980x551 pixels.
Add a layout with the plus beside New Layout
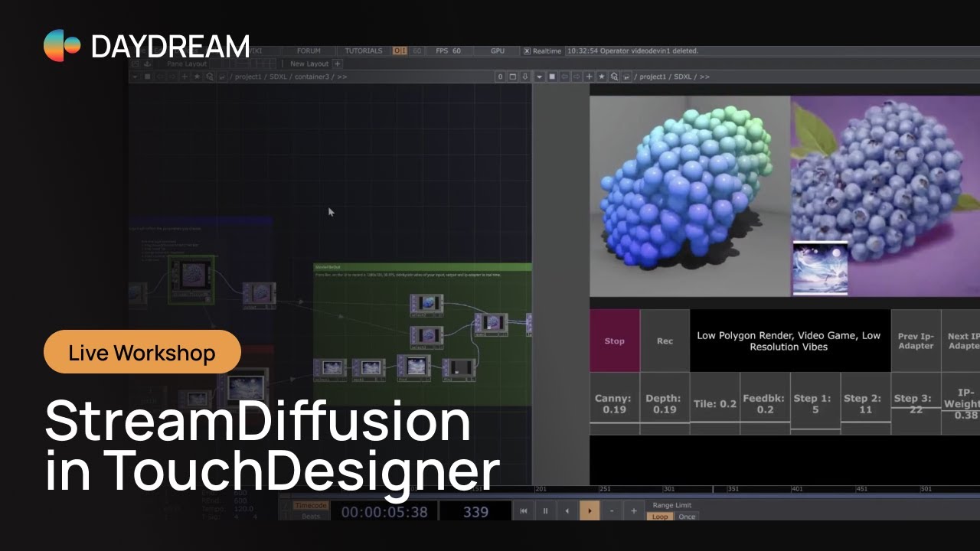pos(337,64)
